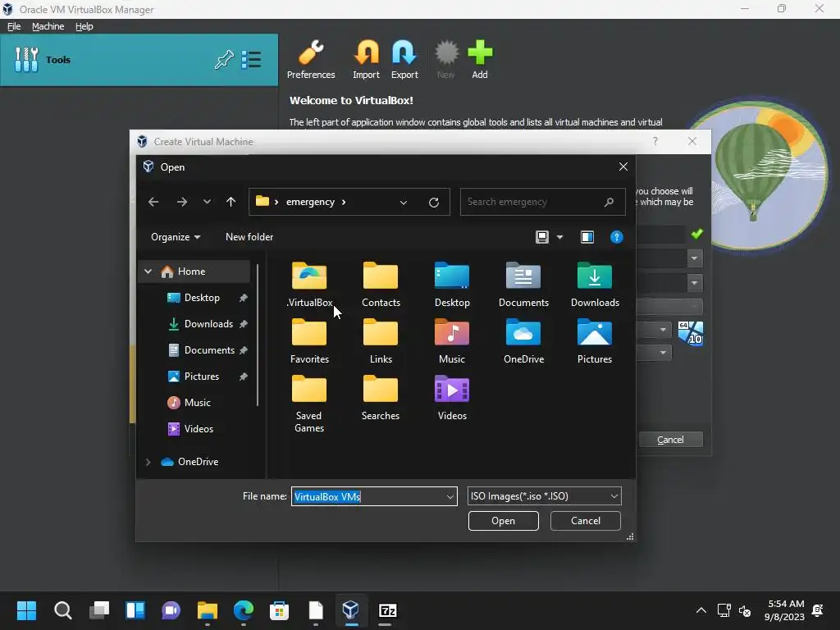The width and height of the screenshot is (840, 630).
Task: Pin the Tools pane with pushpin icon
Action: tap(225, 59)
